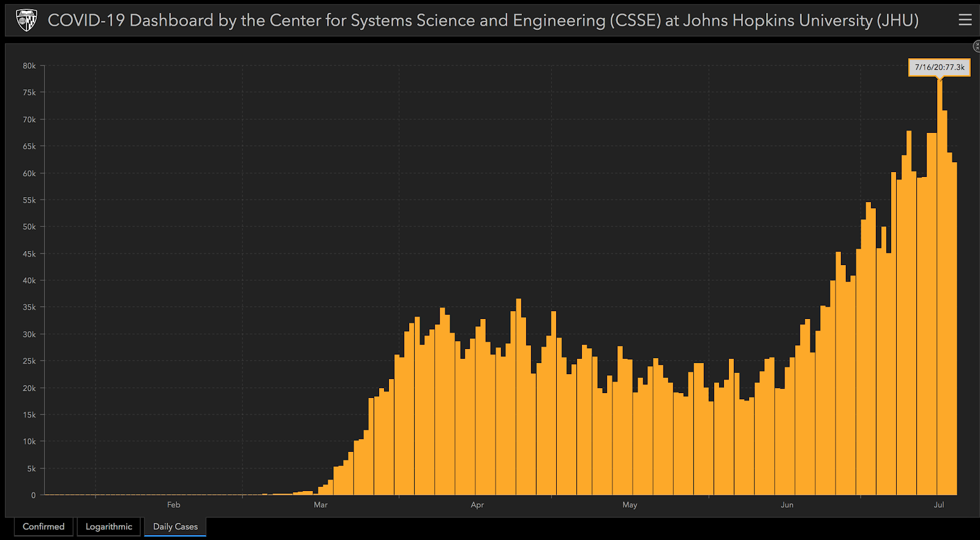Image resolution: width=980 pixels, height=540 pixels.
Task: Click the chart collapse icon at top right
Action: click(977, 47)
